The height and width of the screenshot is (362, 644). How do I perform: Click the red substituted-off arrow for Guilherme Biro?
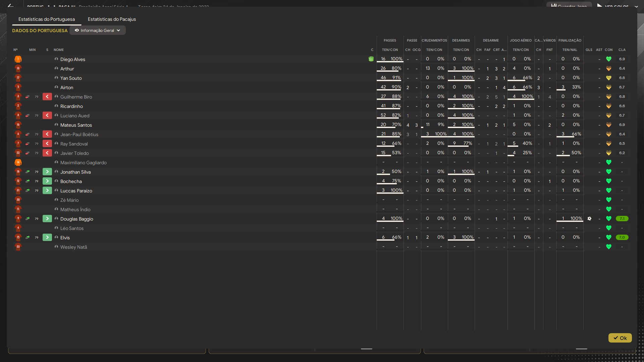(47, 97)
